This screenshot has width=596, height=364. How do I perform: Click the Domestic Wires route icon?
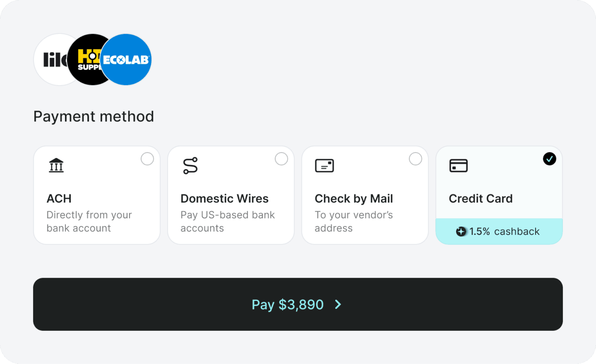tap(190, 165)
